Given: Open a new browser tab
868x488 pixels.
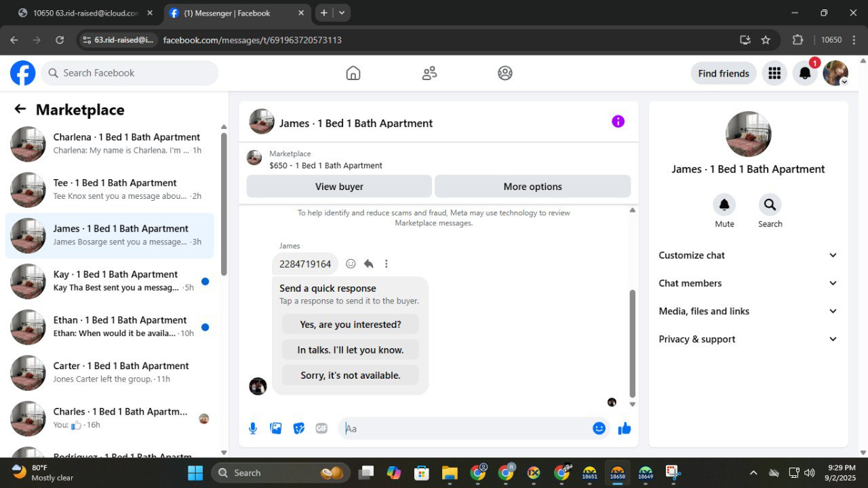Looking at the screenshot, I should point(324,13).
